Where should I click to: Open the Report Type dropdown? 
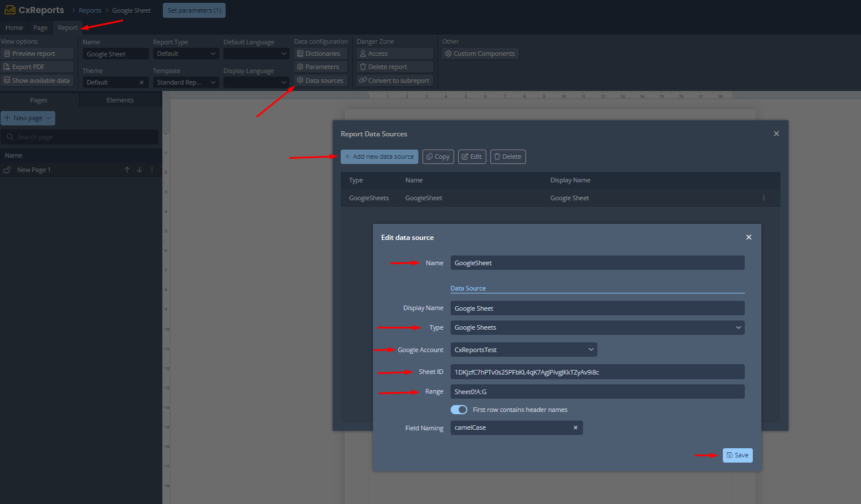(x=185, y=54)
